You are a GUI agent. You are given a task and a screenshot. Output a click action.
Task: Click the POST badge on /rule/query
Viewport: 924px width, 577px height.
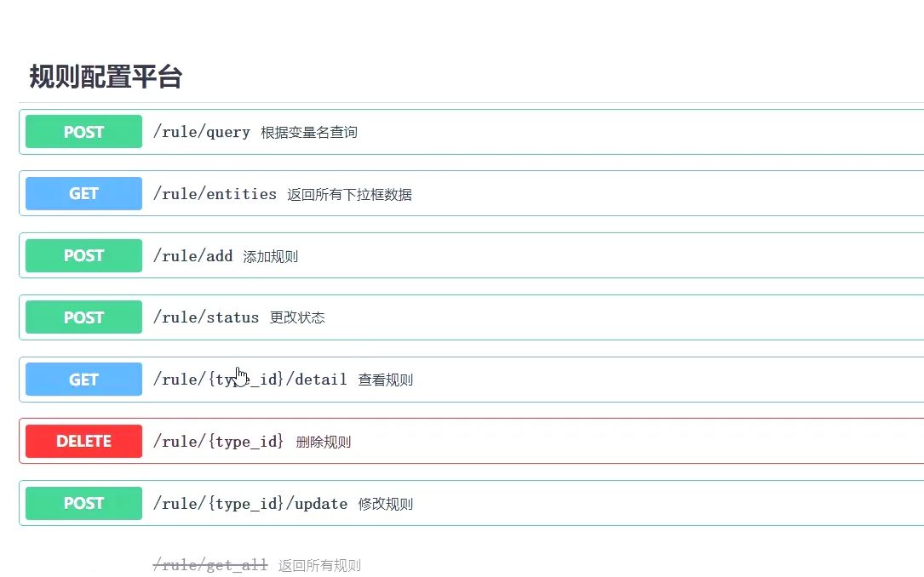83,132
